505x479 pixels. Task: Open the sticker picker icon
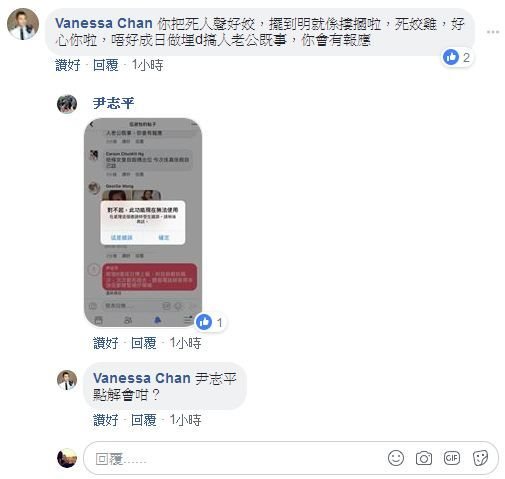(x=480, y=458)
